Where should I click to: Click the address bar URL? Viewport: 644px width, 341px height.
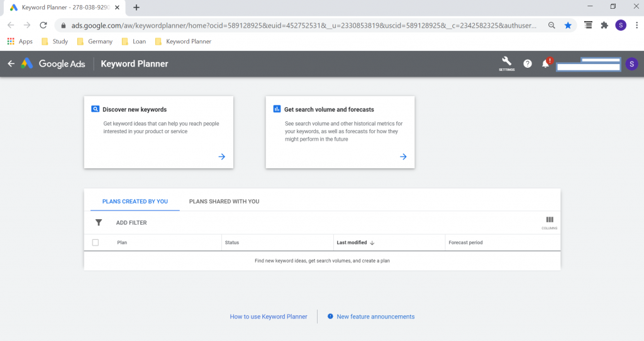click(x=304, y=26)
